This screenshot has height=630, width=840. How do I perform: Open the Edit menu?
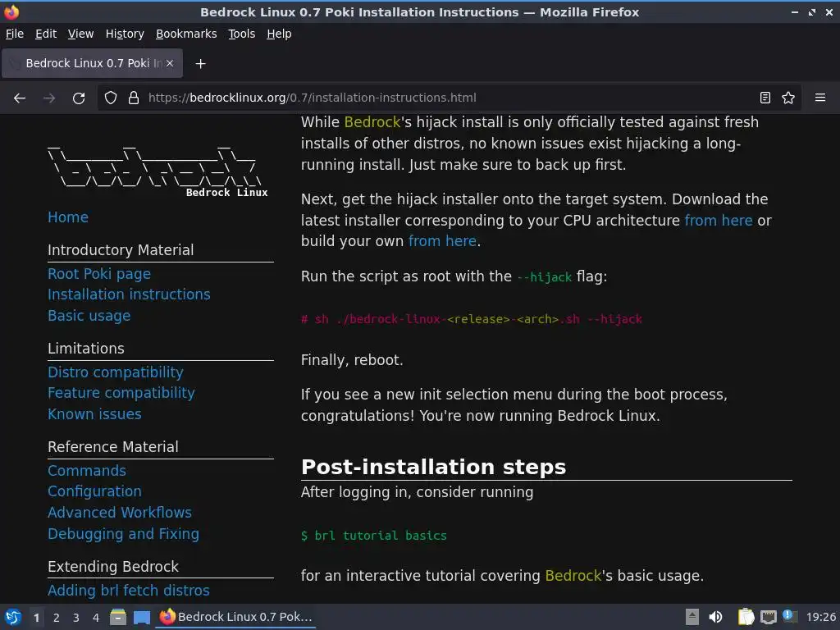coord(46,34)
